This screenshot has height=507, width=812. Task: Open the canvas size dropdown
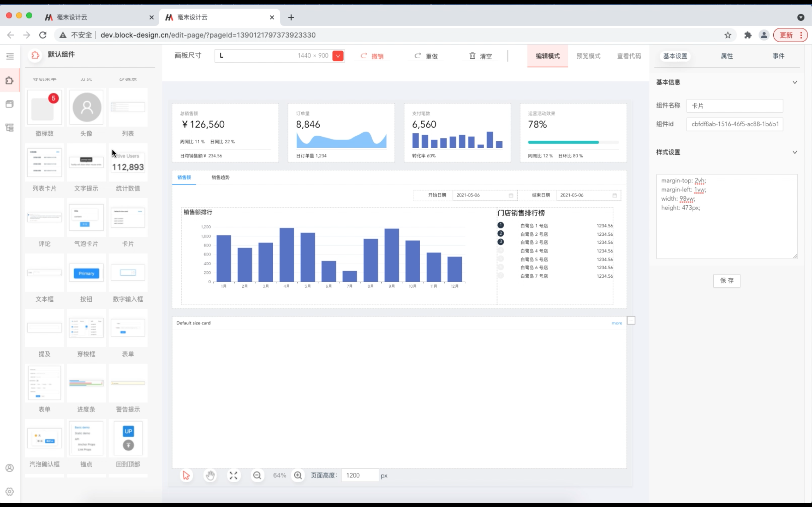(x=338, y=56)
